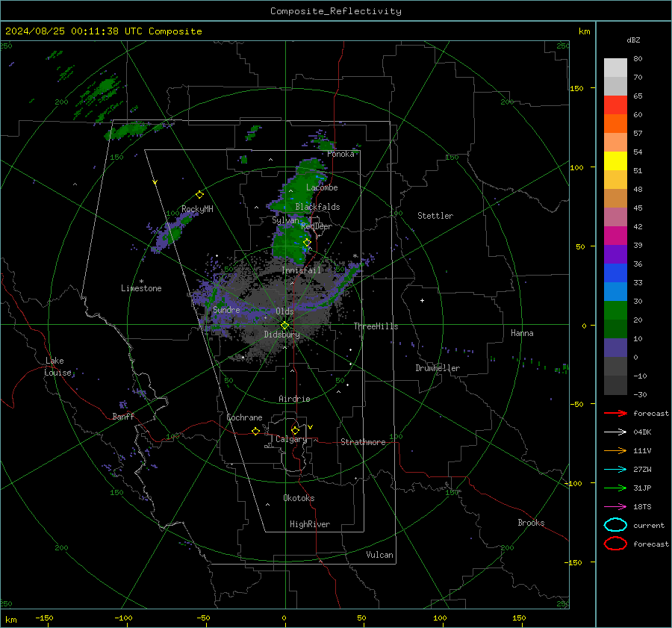
Task: Pick the yellow 51-54 dBZ swatch
Action: pyautogui.click(x=615, y=161)
